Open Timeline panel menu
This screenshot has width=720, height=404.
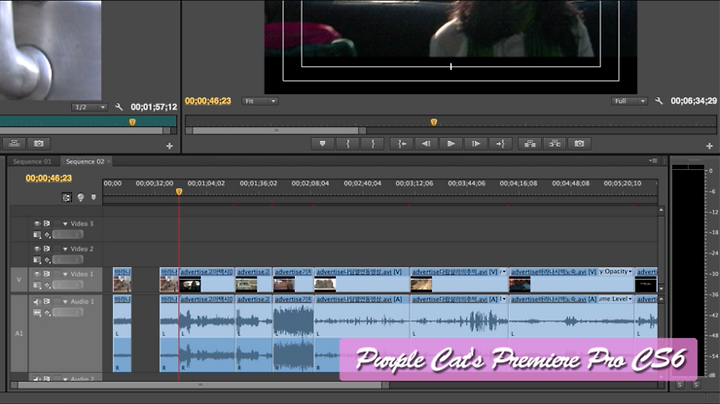[x=654, y=161]
